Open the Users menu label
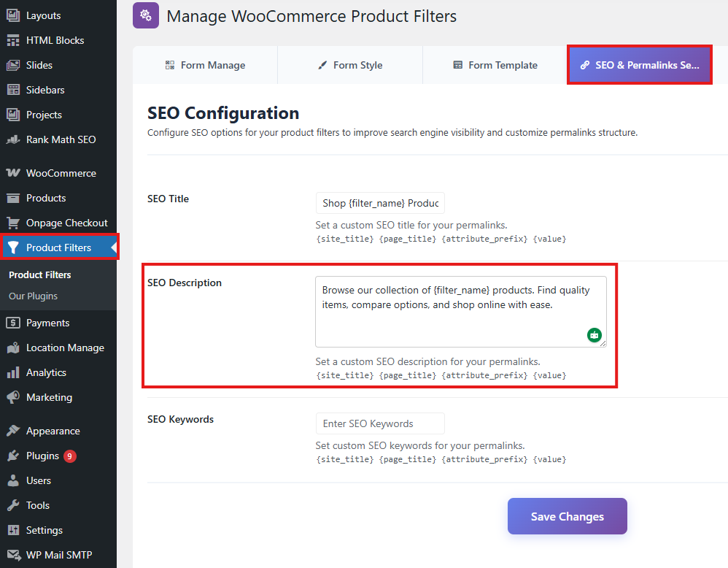This screenshot has width=728, height=568. (x=39, y=480)
